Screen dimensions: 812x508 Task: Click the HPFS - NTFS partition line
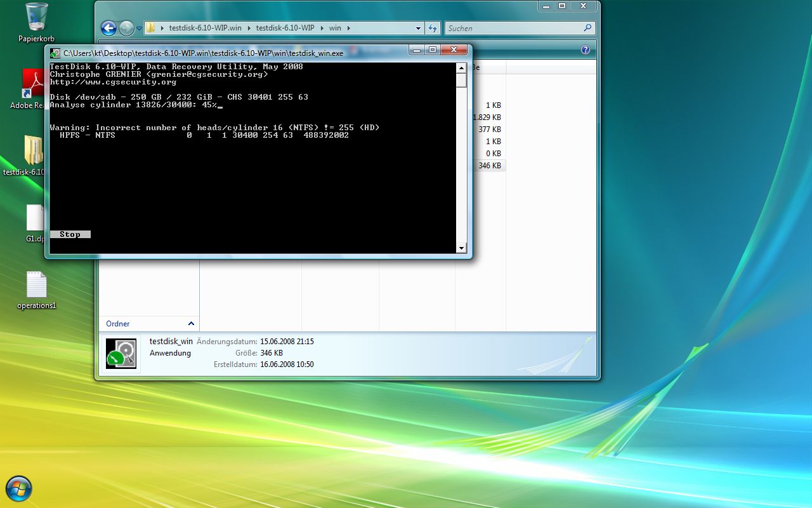point(204,135)
